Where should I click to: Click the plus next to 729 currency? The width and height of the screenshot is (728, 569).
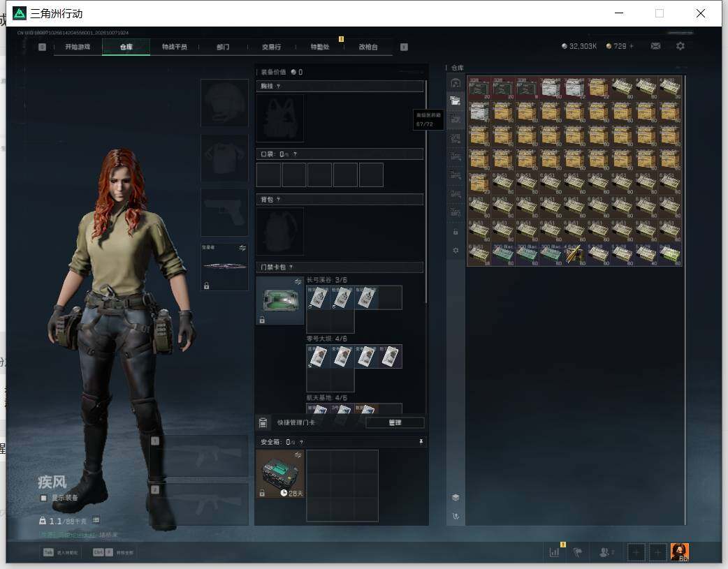point(632,46)
